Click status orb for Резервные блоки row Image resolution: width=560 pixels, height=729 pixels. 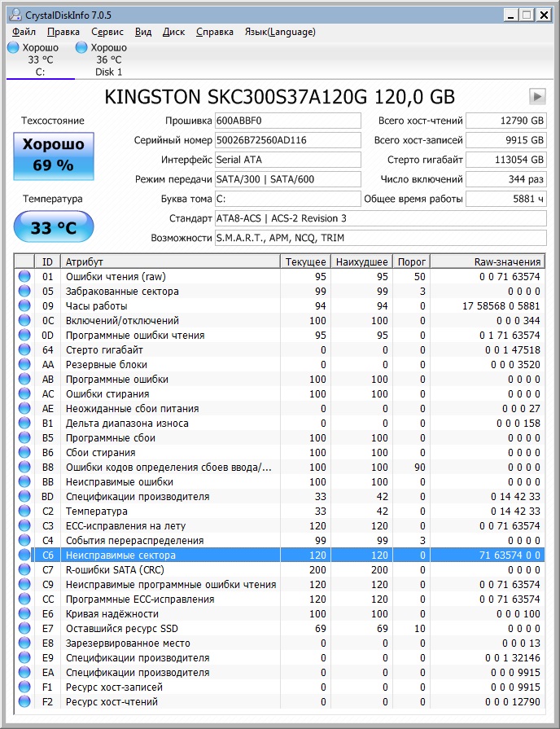click(x=24, y=364)
